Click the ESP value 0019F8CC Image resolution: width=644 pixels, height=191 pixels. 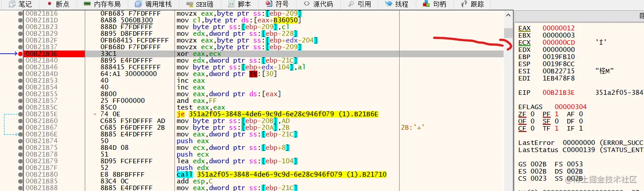click(558, 64)
